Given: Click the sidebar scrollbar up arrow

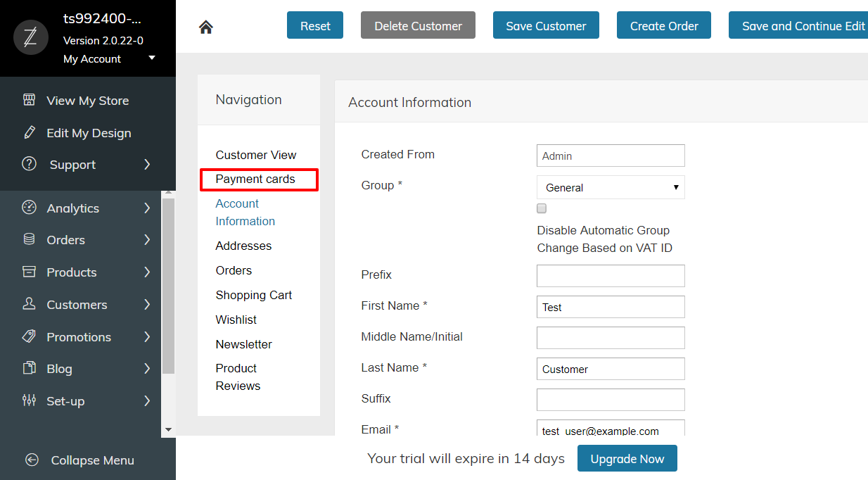Looking at the screenshot, I should (168, 194).
